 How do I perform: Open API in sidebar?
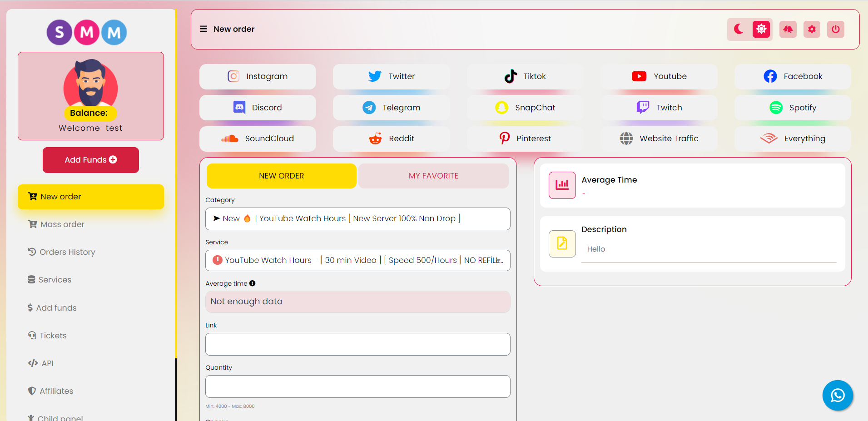click(91, 363)
